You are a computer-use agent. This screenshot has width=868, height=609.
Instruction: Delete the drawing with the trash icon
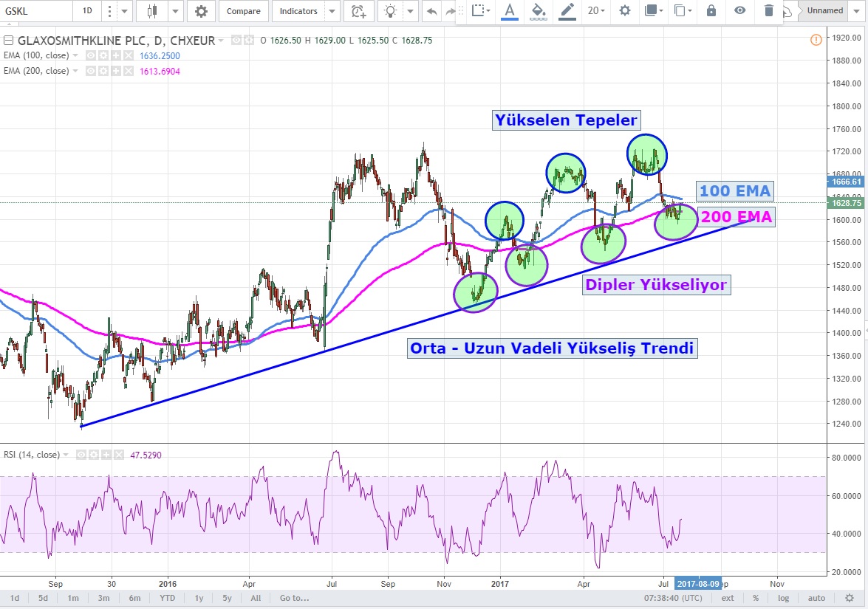coord(768,10)
